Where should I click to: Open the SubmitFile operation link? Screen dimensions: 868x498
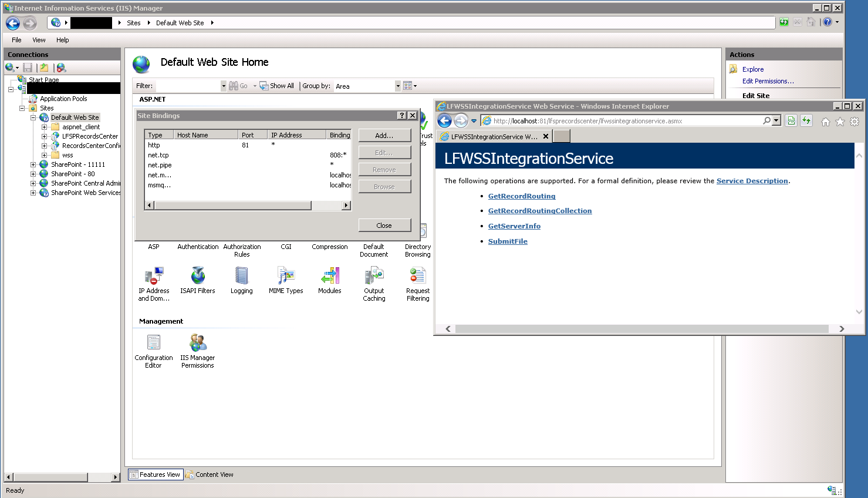(508, 241)
